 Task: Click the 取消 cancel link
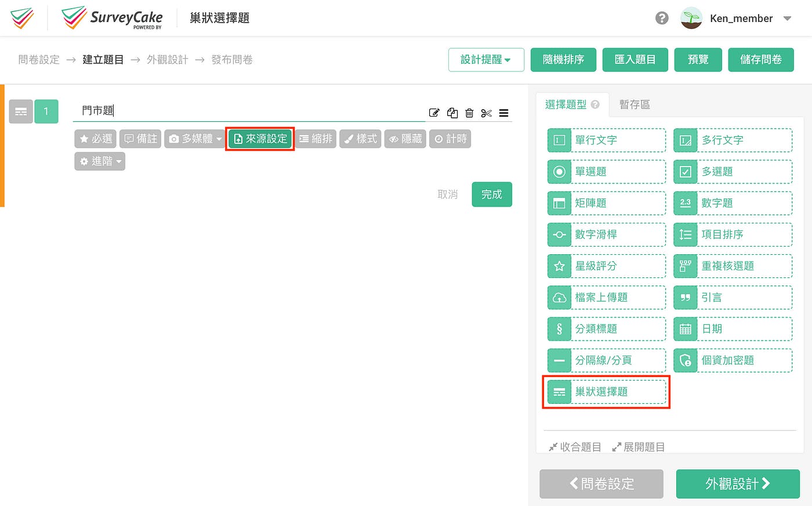coord(448,194)
